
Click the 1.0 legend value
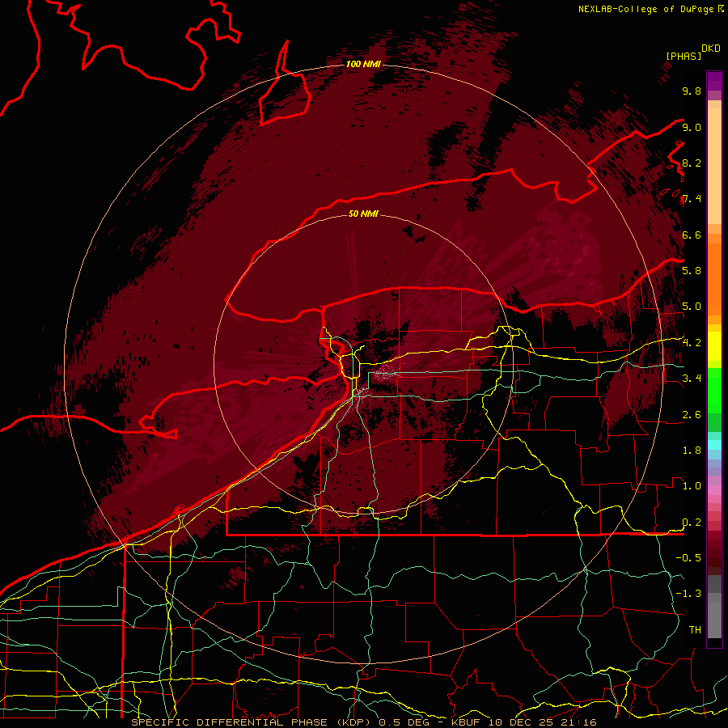tap(692, 486)
